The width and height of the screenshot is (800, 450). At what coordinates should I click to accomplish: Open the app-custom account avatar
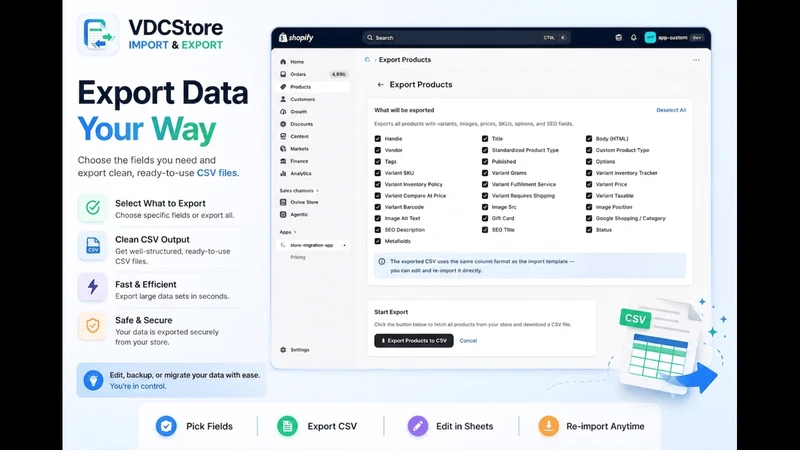pos(650,38)
